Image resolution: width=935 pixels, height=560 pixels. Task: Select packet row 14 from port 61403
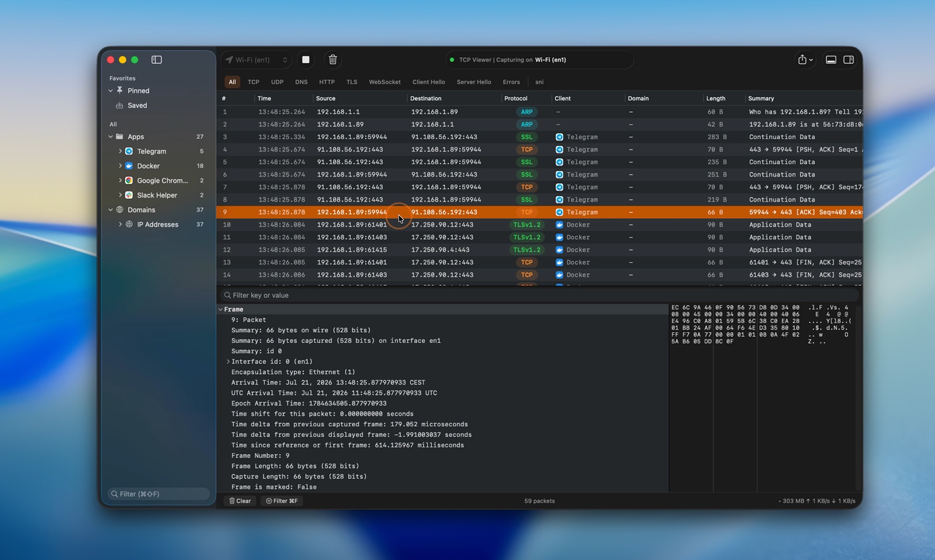pyautogui.click(x=539, y=275)
